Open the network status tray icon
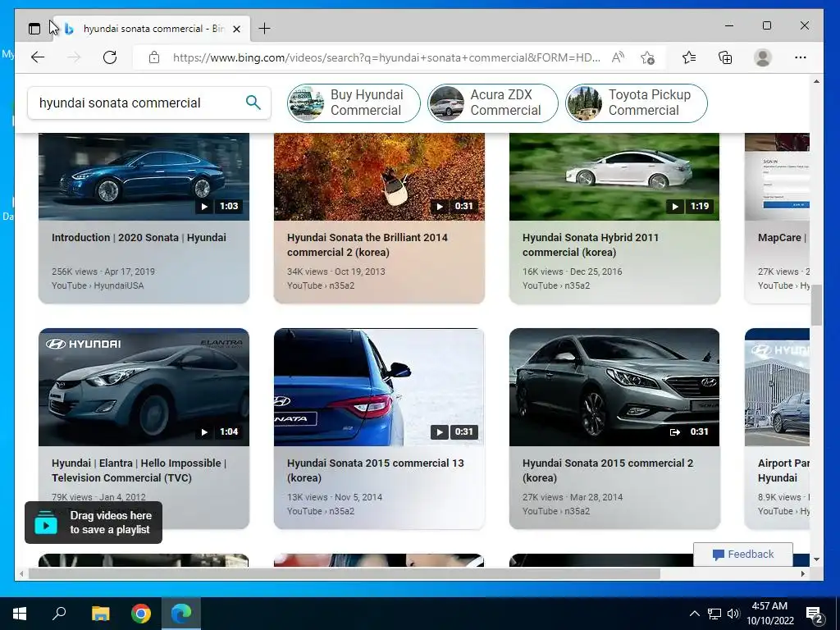This screenshot has height=630, width=840. coord(714,614)
